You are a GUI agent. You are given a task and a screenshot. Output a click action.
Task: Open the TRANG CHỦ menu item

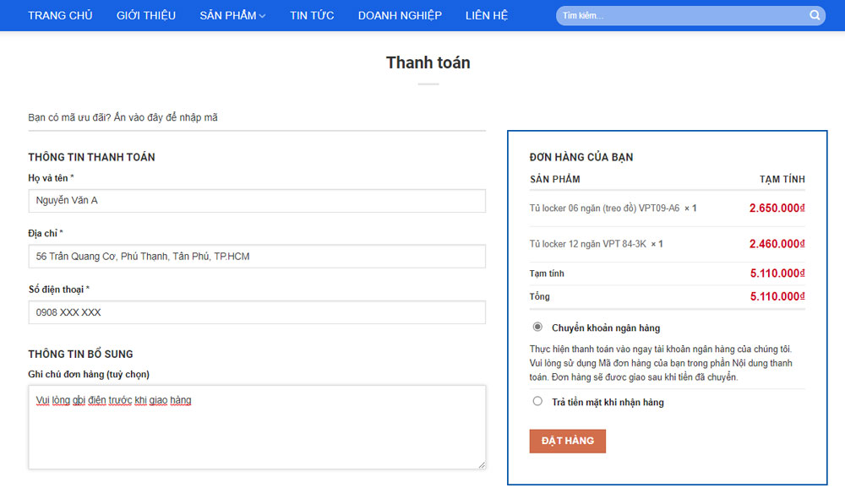(60, 15)
